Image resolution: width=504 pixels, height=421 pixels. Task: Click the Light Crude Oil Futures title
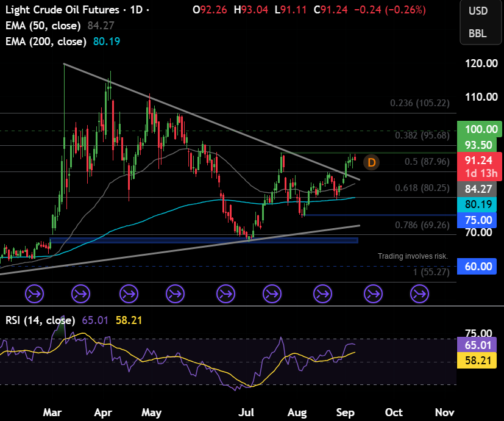[x=62, y=10]
